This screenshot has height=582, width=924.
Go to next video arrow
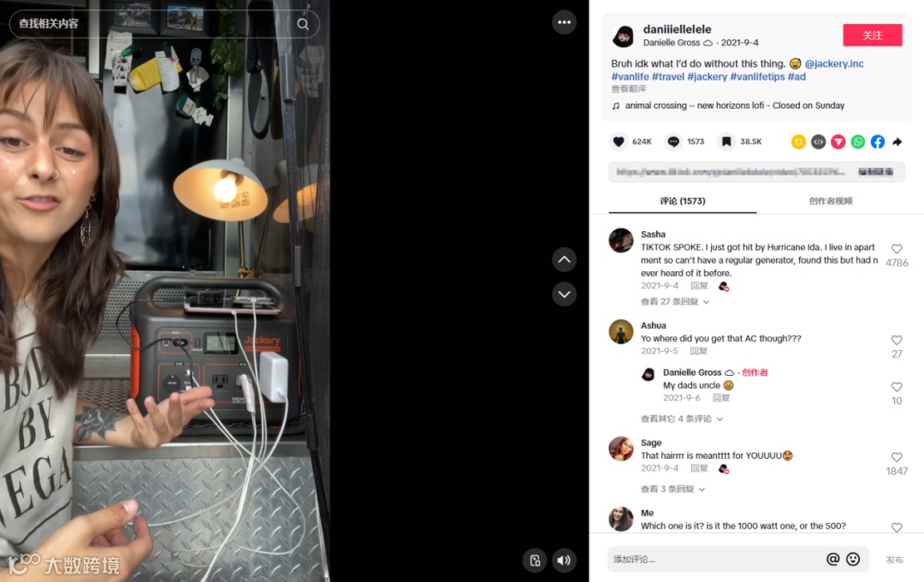[564, 294]
